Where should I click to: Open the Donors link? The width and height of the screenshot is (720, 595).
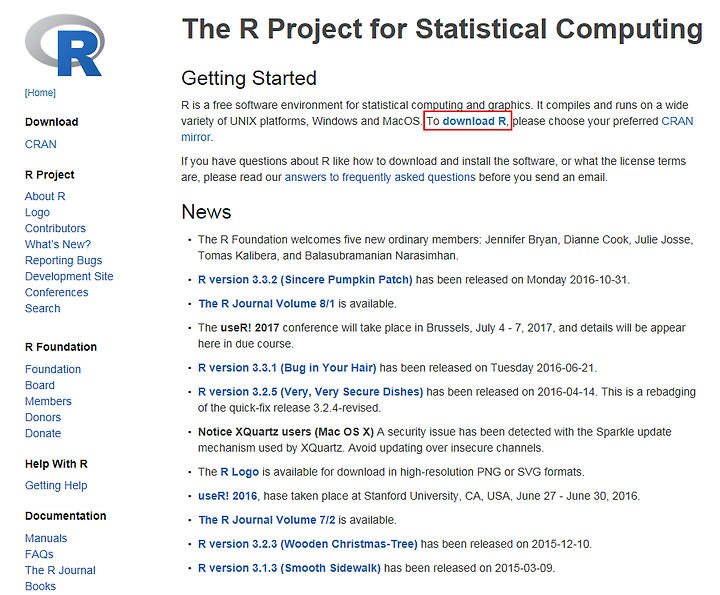click(43, 417)
